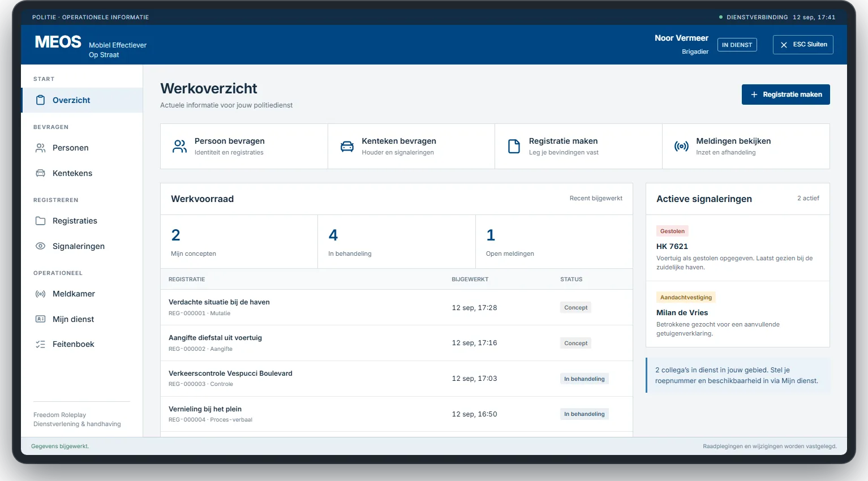Open registration Aangifte diefstal uit voertuig

[x=397, y=343]
